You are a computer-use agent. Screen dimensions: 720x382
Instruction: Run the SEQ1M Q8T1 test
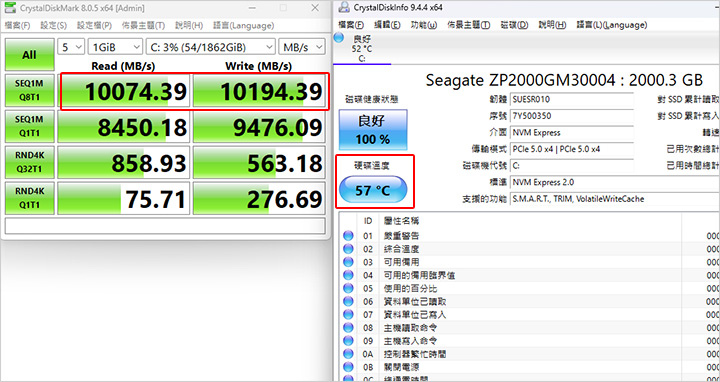[29, 90]
